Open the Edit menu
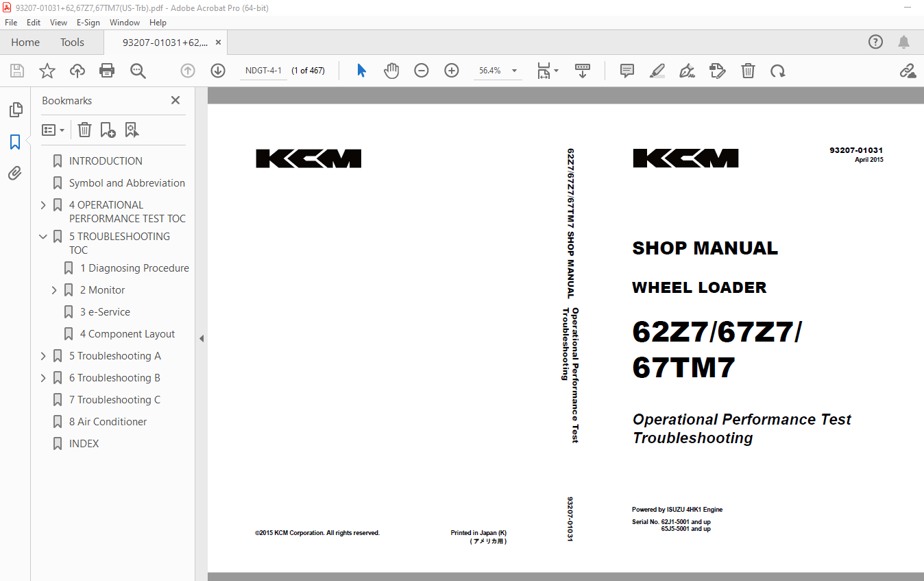924x581 pixels. 34,23
